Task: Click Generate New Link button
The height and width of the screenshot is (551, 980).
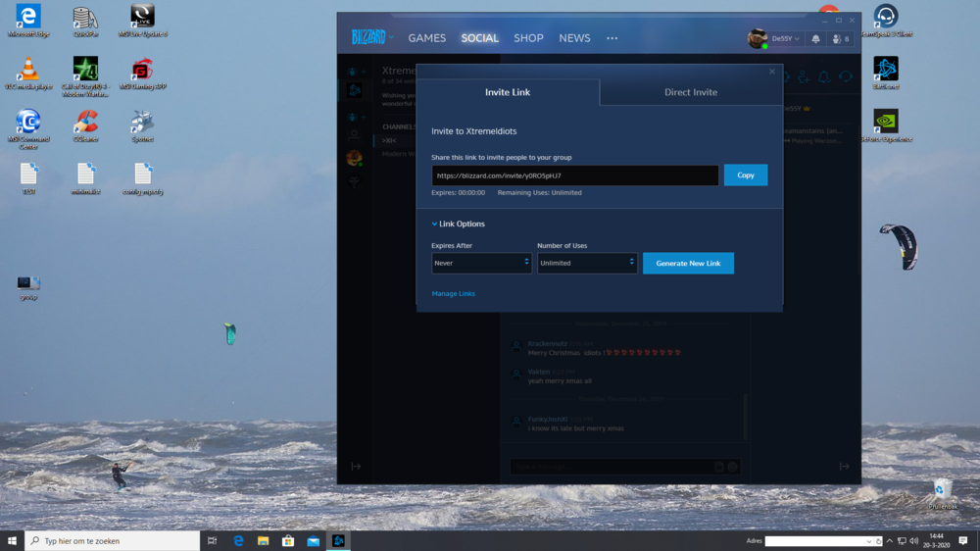Action: tap(688, 263)
